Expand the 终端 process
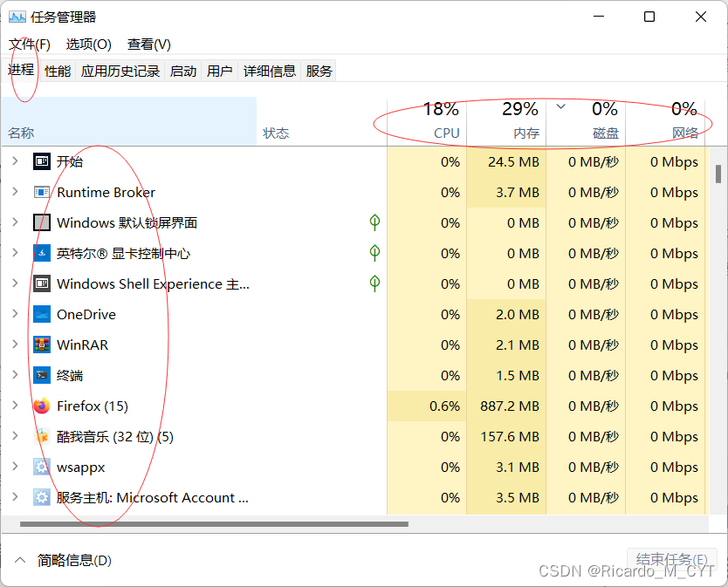 (x=15, y=375)
